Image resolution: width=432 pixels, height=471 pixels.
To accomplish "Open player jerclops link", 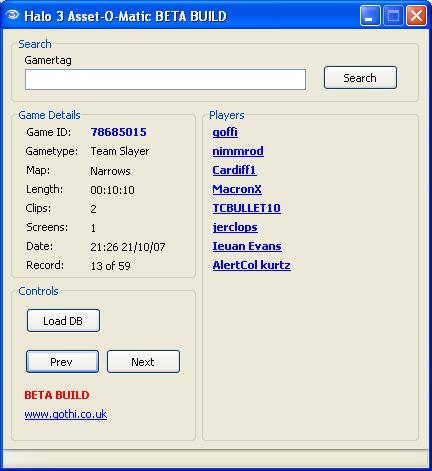I will [x=235, y=227].
